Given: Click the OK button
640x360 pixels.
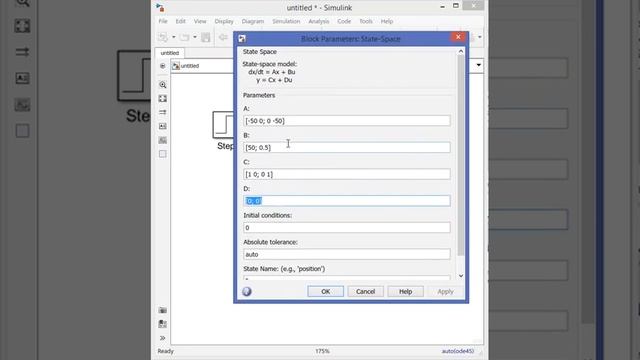Looking at the screenshot, I should tap(325, 291).
